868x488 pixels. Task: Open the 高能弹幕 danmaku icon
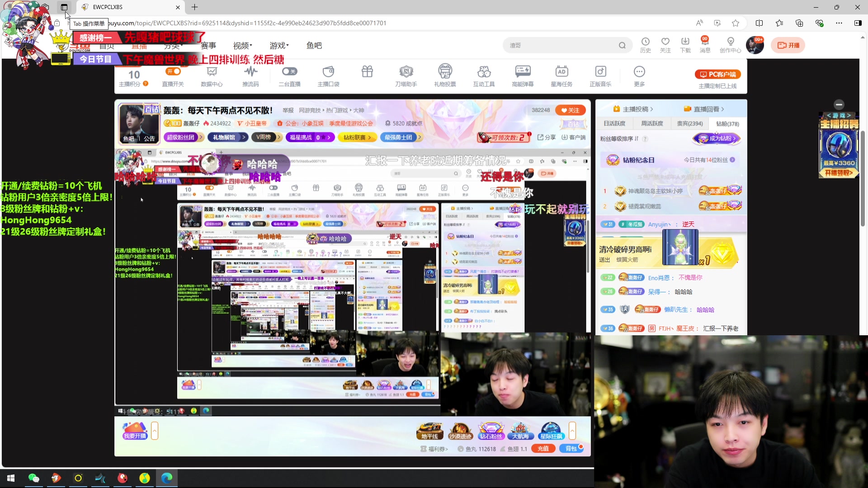coord(523,76)
